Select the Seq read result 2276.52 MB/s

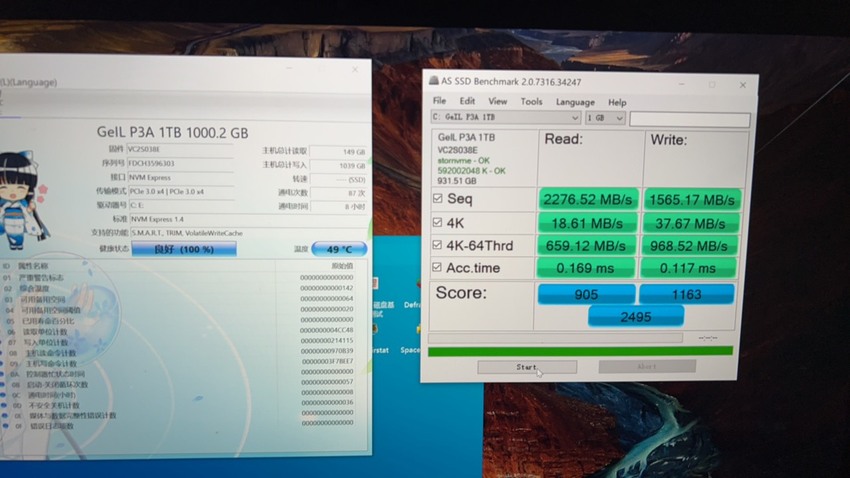(x=588, y=199)
